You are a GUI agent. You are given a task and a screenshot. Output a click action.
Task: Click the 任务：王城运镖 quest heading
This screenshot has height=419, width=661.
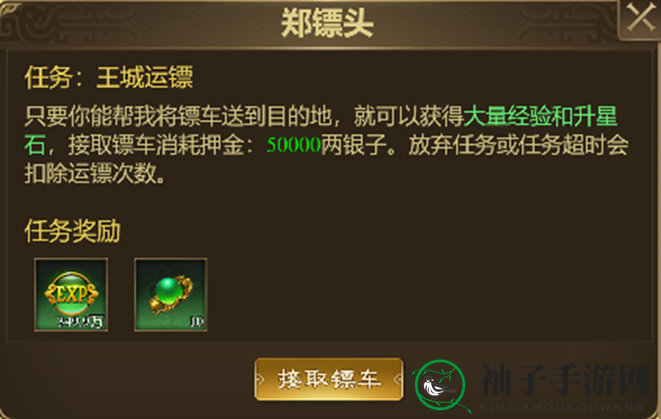109,77
